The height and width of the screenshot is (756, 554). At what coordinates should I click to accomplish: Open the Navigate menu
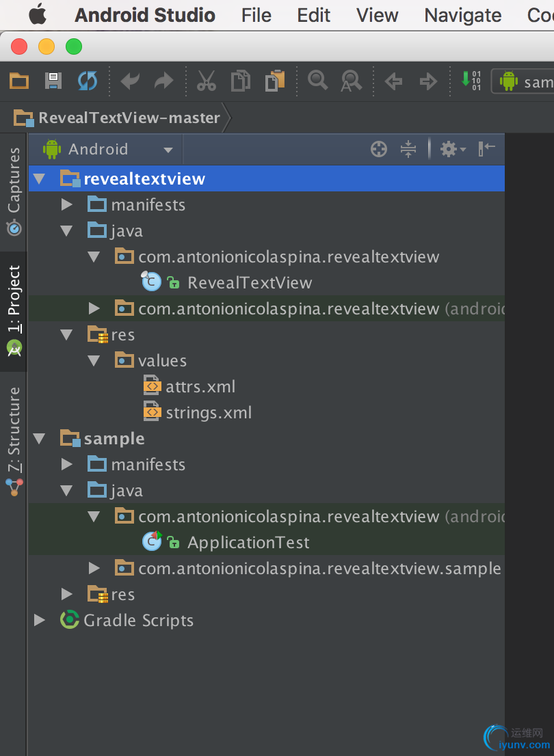[x=462, y=15]
